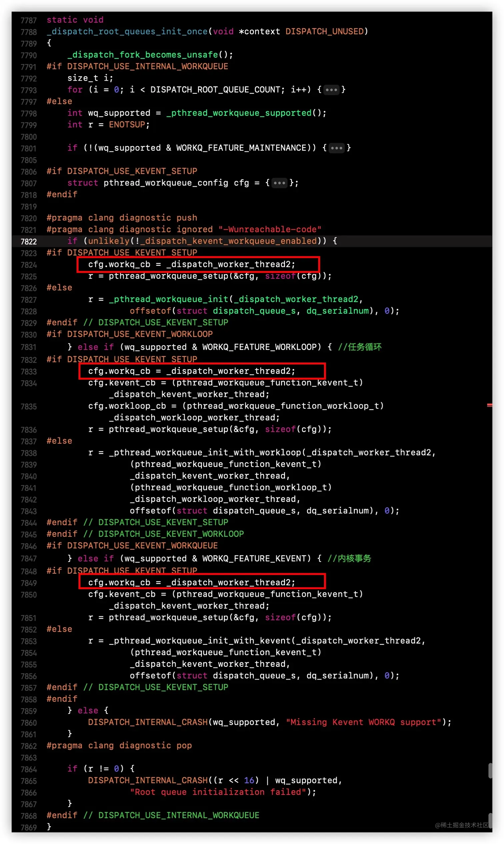Expand folded WORKQ_FEATURE_MAINTENANCE if block
Screen dimensions: 504x844
pos(337,148)
